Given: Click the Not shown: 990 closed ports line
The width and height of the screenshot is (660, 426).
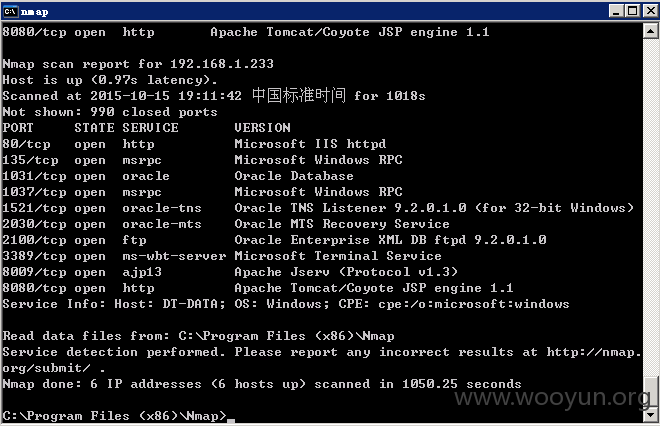Looking at the screenshot, I should 110,112.
